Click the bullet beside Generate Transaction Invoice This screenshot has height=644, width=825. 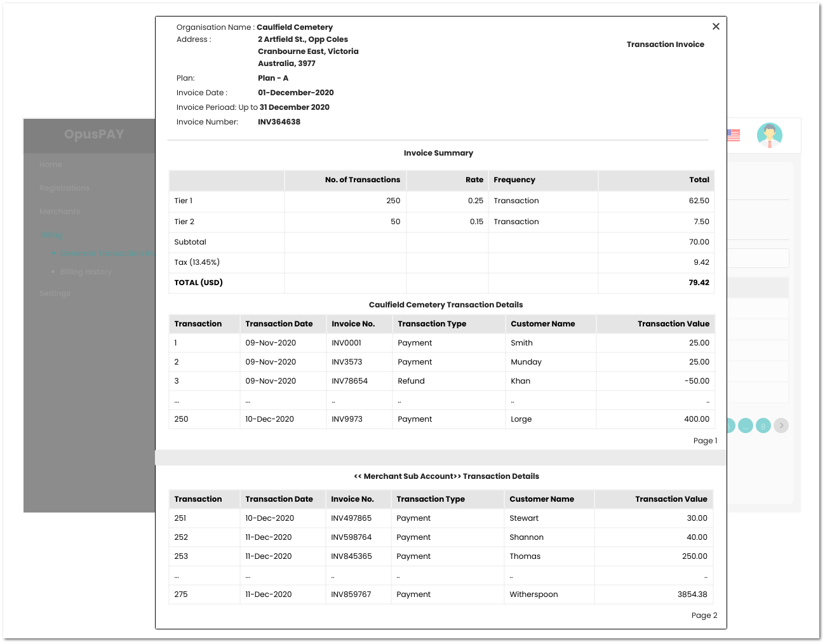(x=54, y=253)
